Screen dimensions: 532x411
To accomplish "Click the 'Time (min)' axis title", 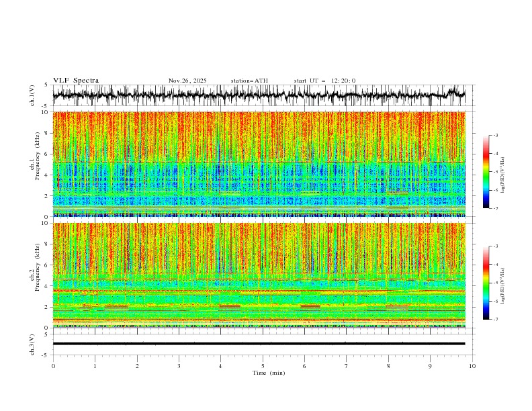I will (x=269, y=373).
